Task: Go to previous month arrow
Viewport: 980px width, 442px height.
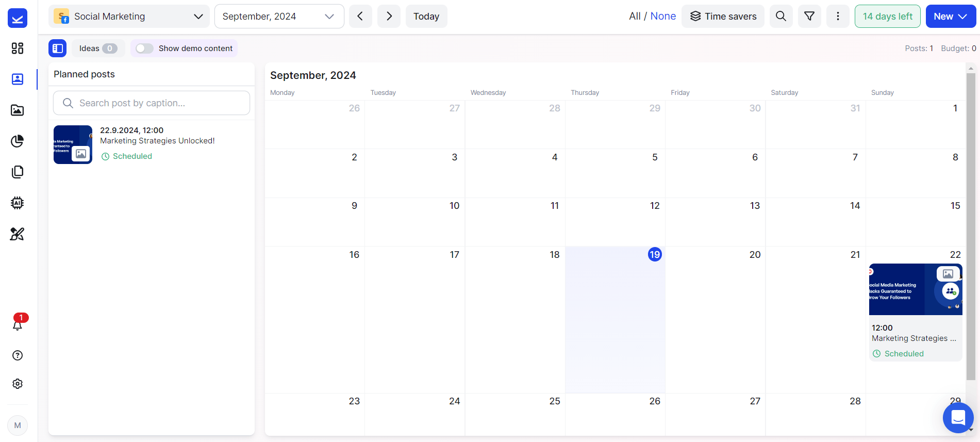Action: (360, 17)
